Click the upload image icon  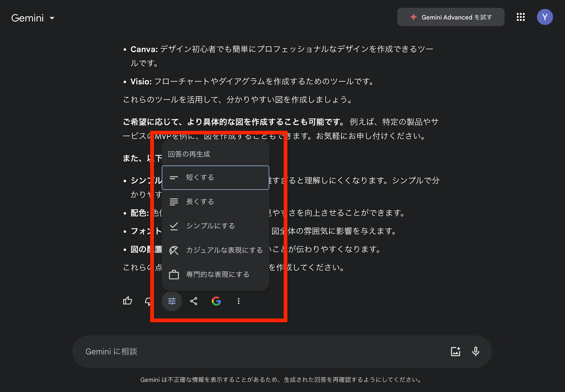pos(456,351)
